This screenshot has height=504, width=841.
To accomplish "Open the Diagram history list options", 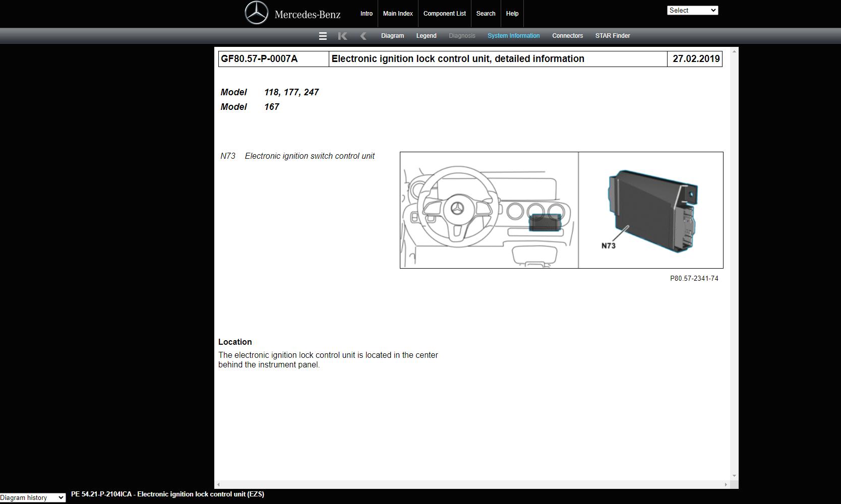I will [33, 498].
